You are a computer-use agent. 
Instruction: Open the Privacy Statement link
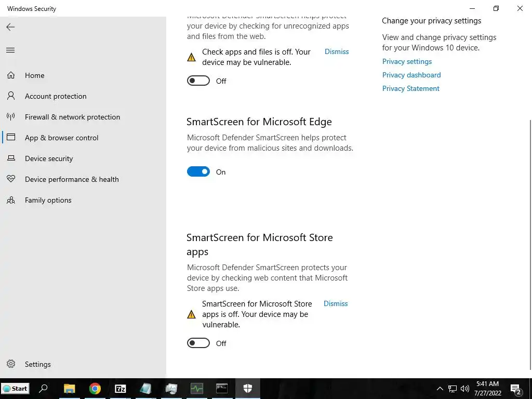pyautogui.click(x=411, y=88)
